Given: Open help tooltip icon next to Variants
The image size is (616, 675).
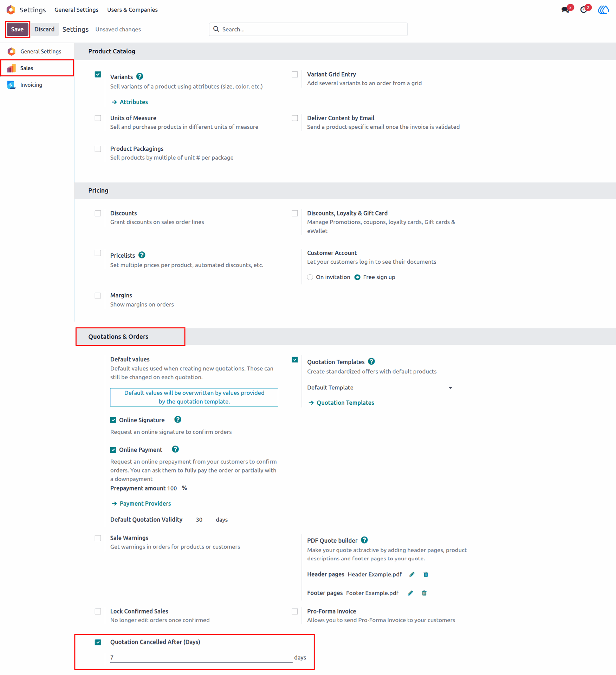Looking at the screenshot, I should click(140, 76).
